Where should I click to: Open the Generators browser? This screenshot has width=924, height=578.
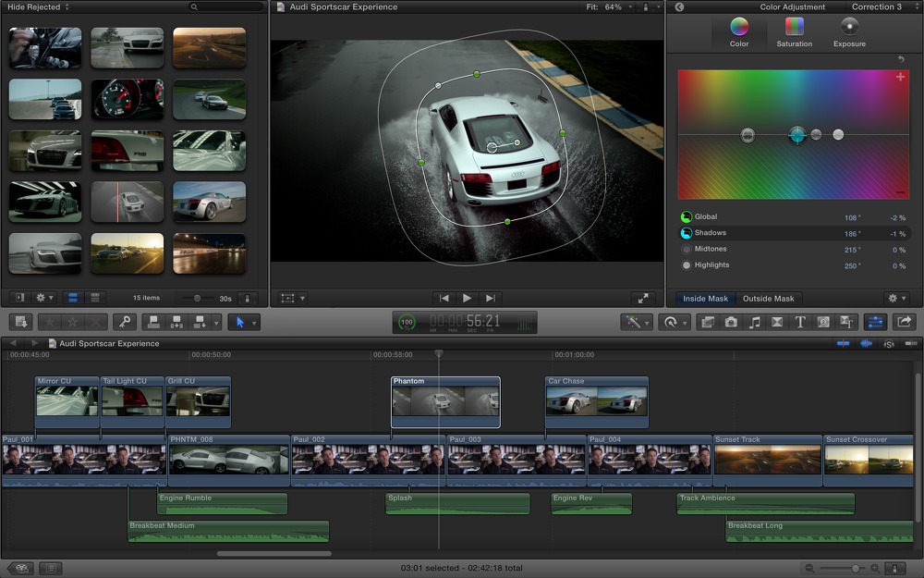(823, 322)
